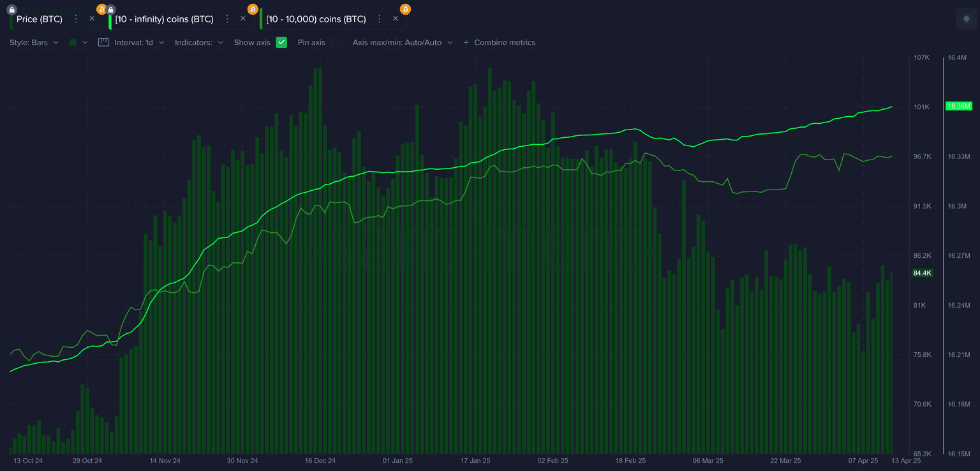Click the Bitcoin badge on [10 - 10,000) coins
Image resolution: width=980 pixels, height=471 pixels.
coord(405,9)
